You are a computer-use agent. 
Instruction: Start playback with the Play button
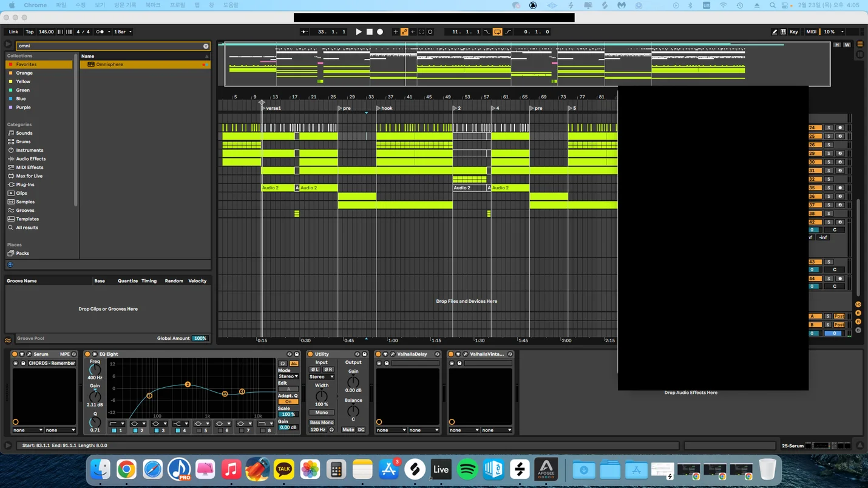click(x=359, y=32)
